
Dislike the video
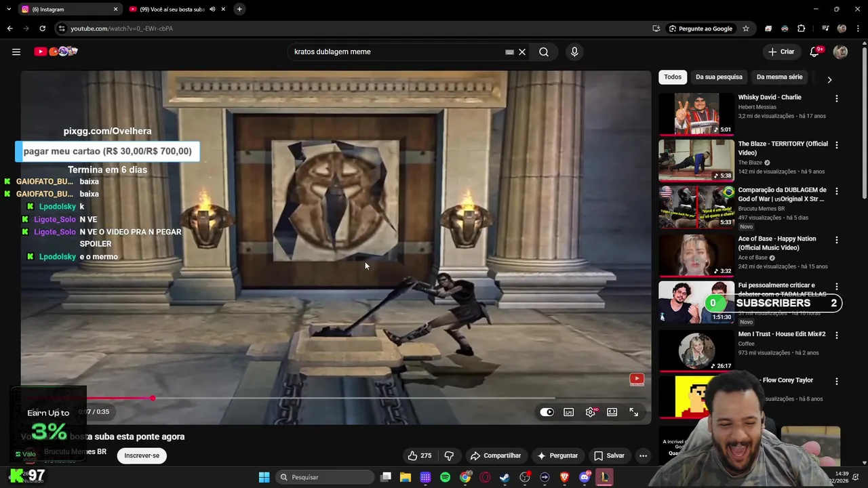tap(449, 455)
